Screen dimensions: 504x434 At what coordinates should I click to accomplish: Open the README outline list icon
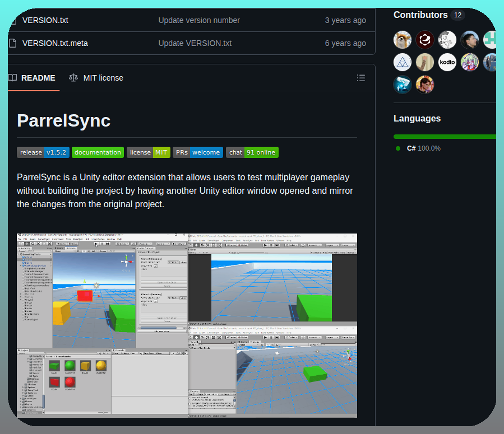pos(360,78)
